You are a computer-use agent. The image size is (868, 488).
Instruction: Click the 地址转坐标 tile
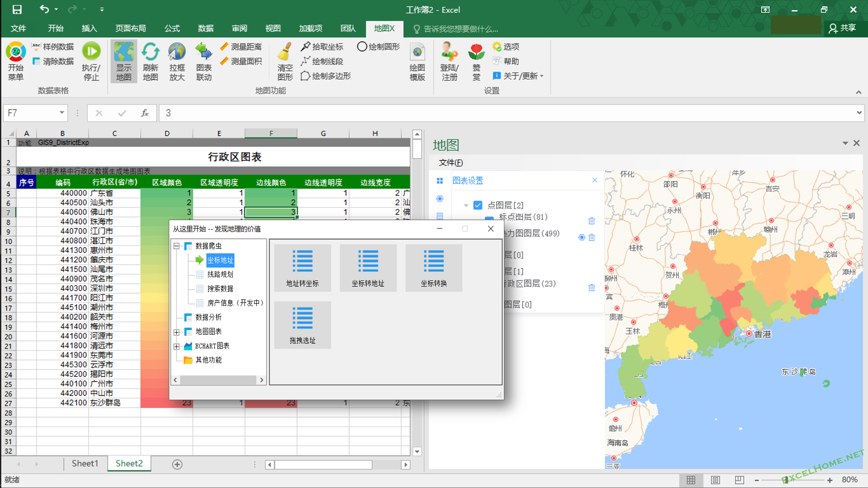(303, 268)
